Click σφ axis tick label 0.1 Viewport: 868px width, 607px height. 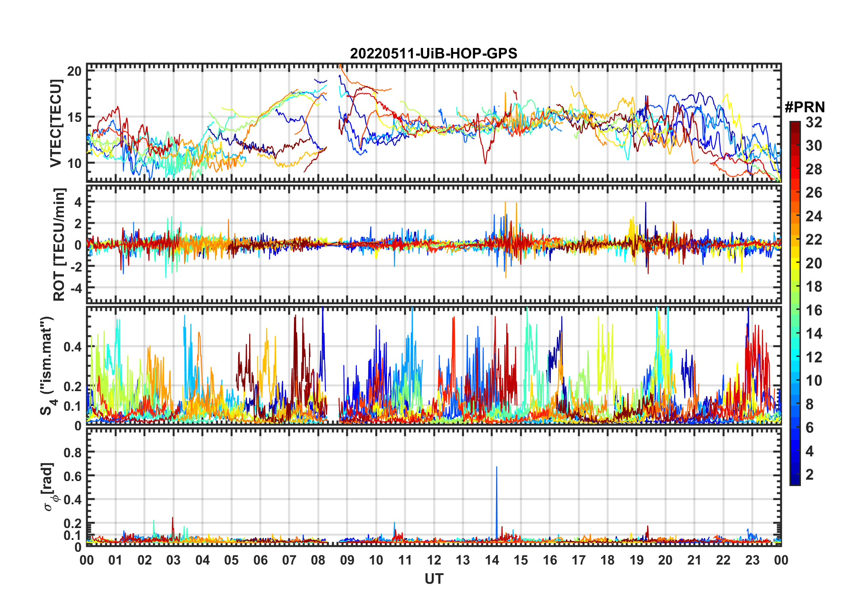pos(73,535)
